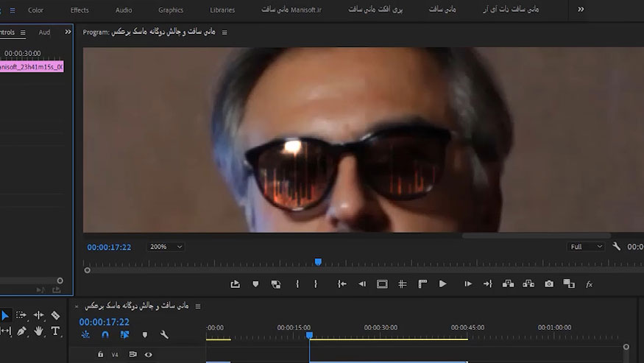644x363 pixels.
Task: Click the Lift button
Action: [508, 283]
